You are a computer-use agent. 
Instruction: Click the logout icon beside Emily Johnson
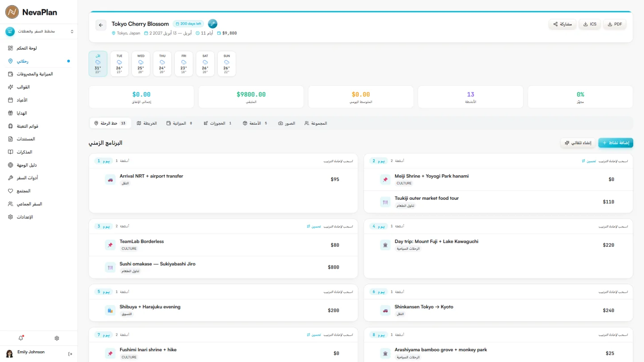click(70, 354)
